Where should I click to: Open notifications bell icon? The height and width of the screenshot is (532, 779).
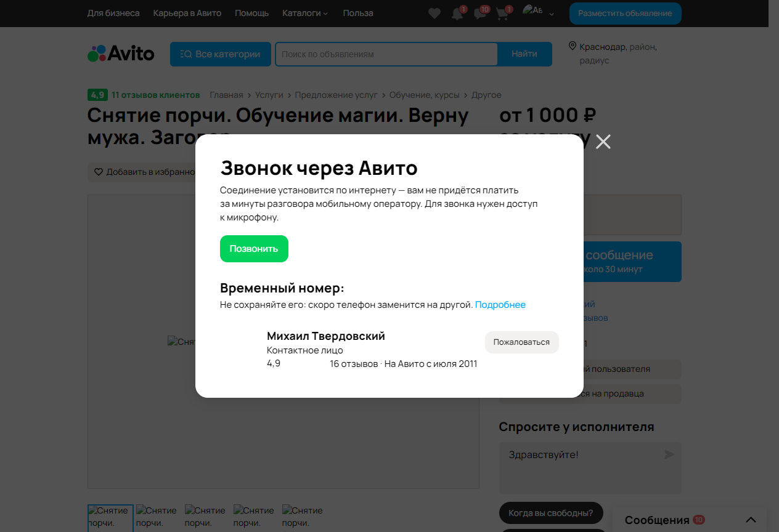pyautogui.click(x=457, y=14)
